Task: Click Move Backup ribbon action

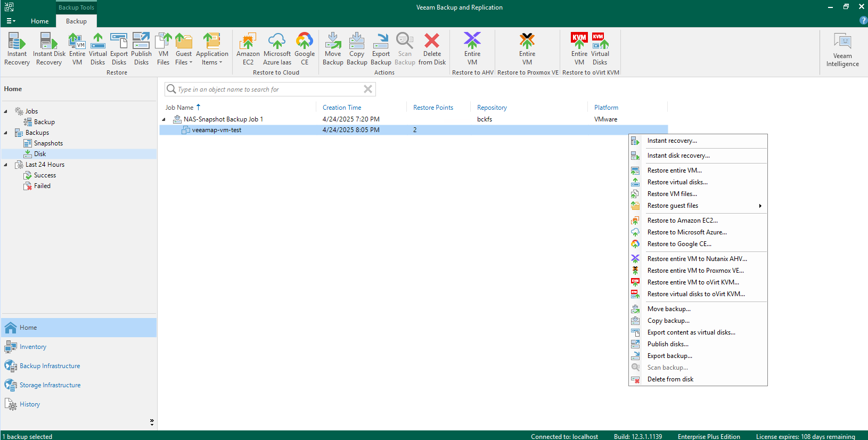Action: [333, 49]
